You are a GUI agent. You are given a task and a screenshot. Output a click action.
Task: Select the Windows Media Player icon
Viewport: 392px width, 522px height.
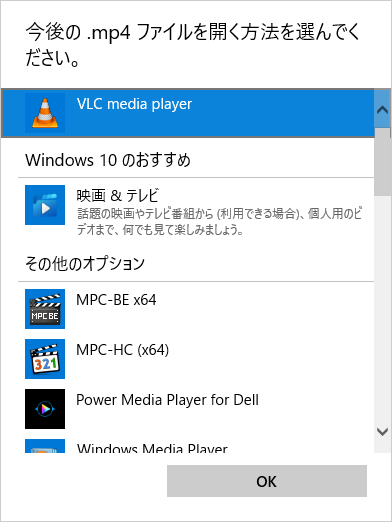[45, 446]
